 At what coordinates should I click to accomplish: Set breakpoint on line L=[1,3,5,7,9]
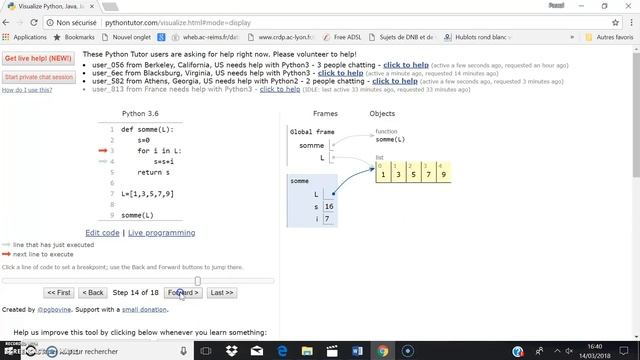[147, 194]
